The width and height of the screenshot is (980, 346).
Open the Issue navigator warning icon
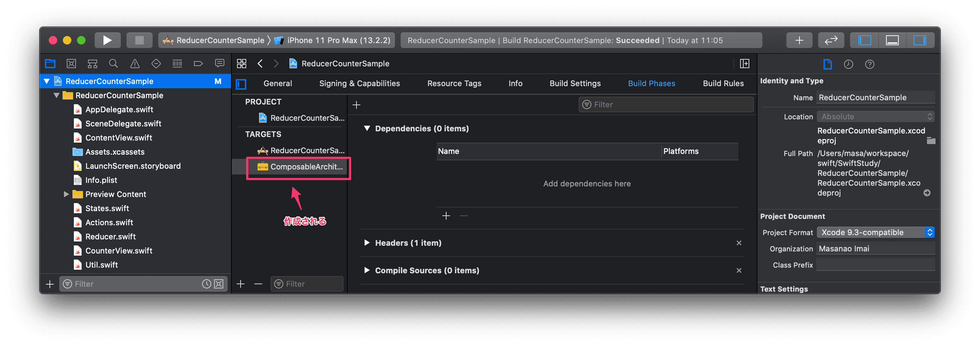135,64
